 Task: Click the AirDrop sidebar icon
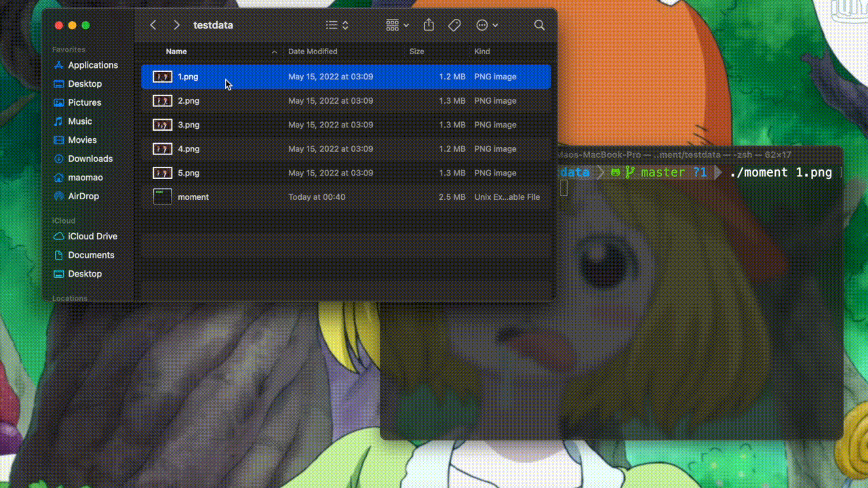[x=59, y=196]
